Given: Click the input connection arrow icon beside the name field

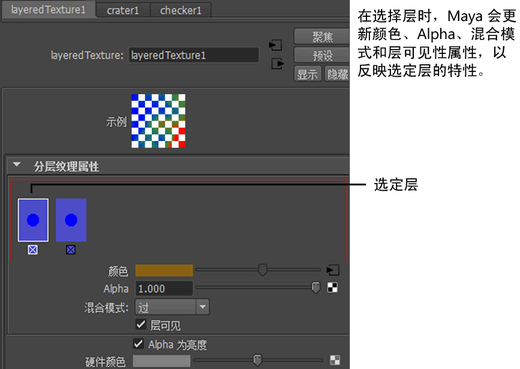Looking at the screenshot, I should tap(275, 45).
